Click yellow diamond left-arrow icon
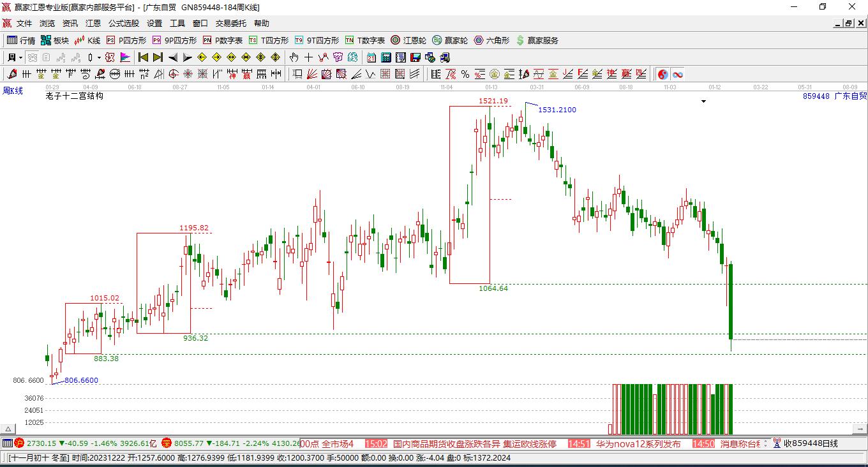 (x=202, y=57)
